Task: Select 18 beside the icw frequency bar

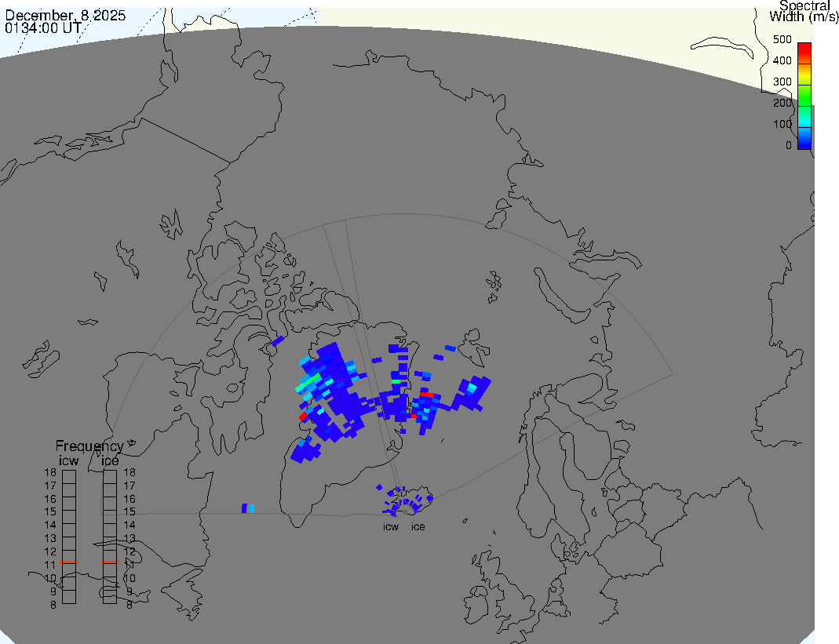Action: click(50, 472)
